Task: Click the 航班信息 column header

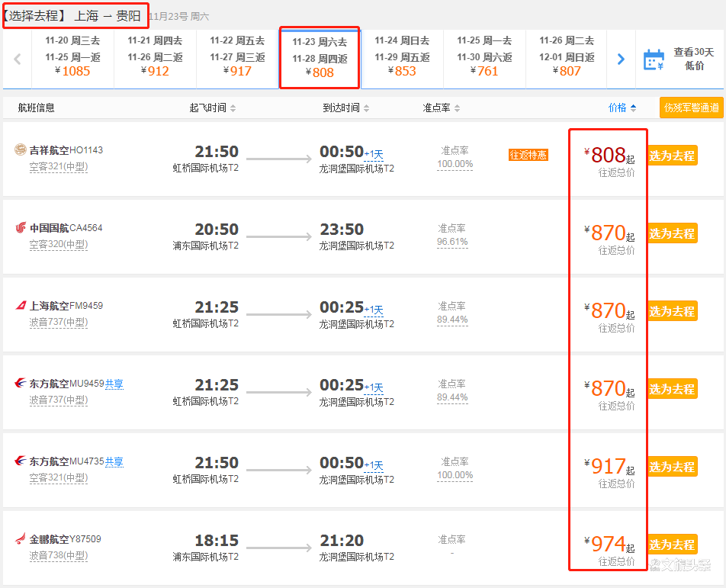Action: pos(36,108)
